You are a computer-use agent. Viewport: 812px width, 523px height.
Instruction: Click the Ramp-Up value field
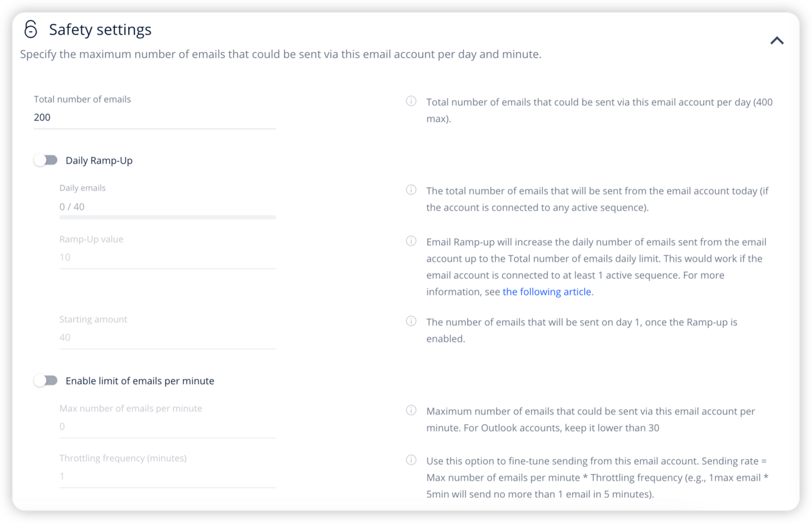167,257
